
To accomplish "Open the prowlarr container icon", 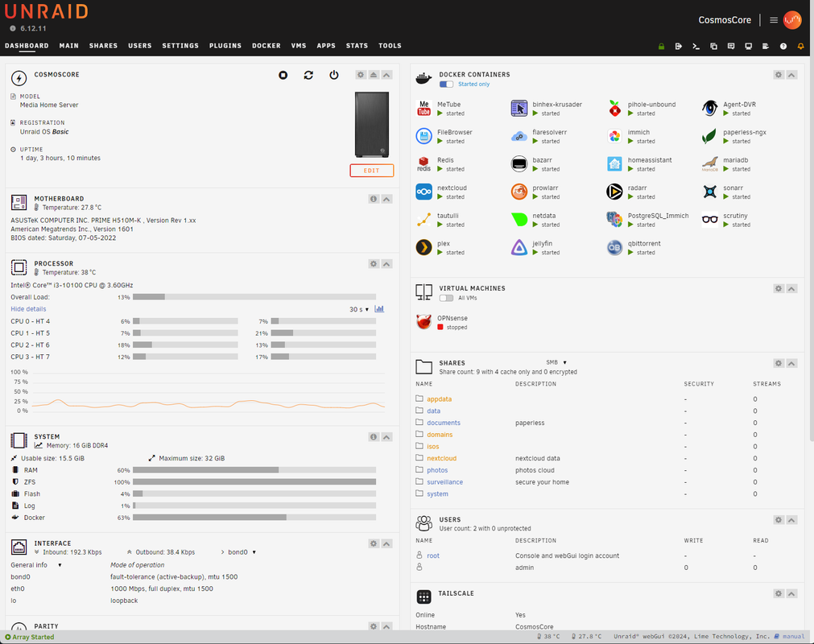I will coord(519,192).
